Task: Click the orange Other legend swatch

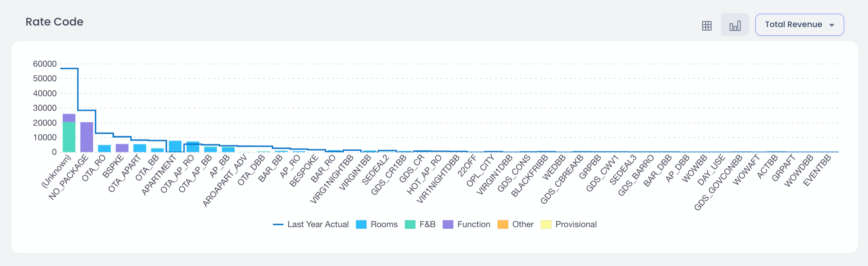Action: 503,224
